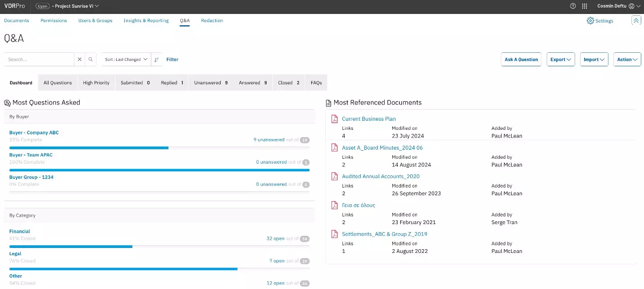Open the Insights & Reporting menu
The width and height of the screenshot is (644, 289).
pos(146,21)
